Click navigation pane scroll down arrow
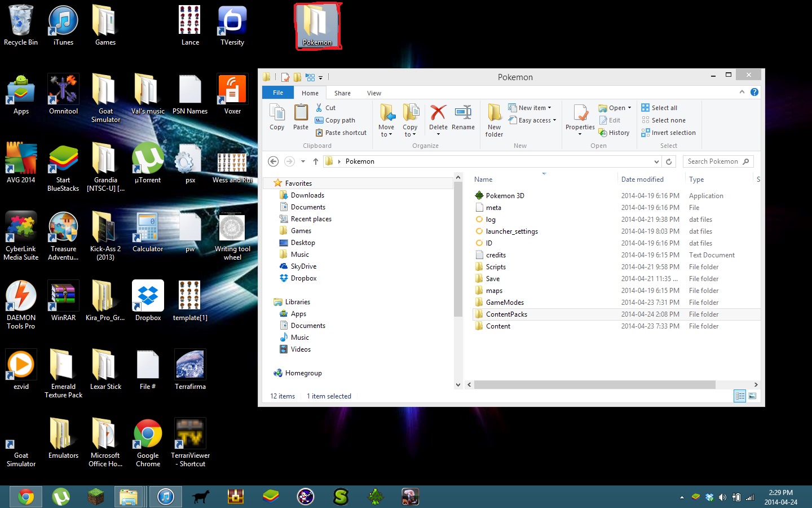Viewport: 812px width, 508px height. (458, 384)
